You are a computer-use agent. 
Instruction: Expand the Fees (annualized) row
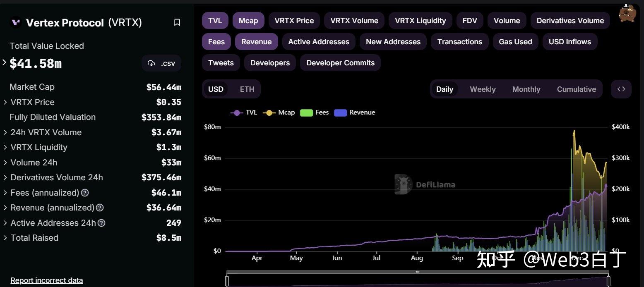[5, 193]
